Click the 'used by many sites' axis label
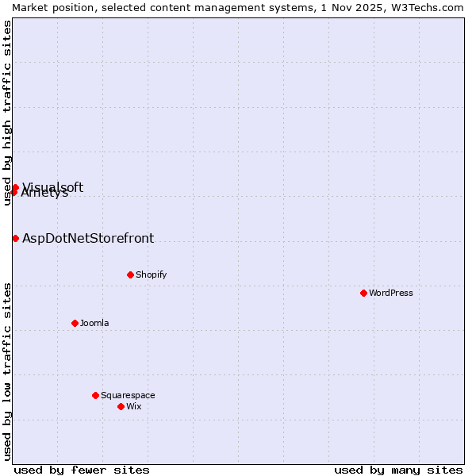The width and height of the screenshot is (476, 476). click(x=398, y=470)
